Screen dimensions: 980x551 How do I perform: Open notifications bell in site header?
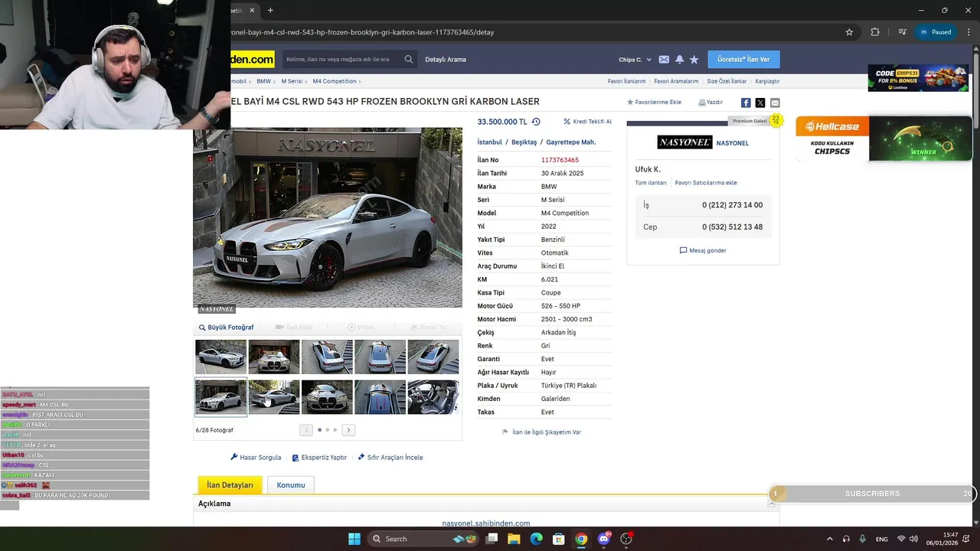pos(679,60)
